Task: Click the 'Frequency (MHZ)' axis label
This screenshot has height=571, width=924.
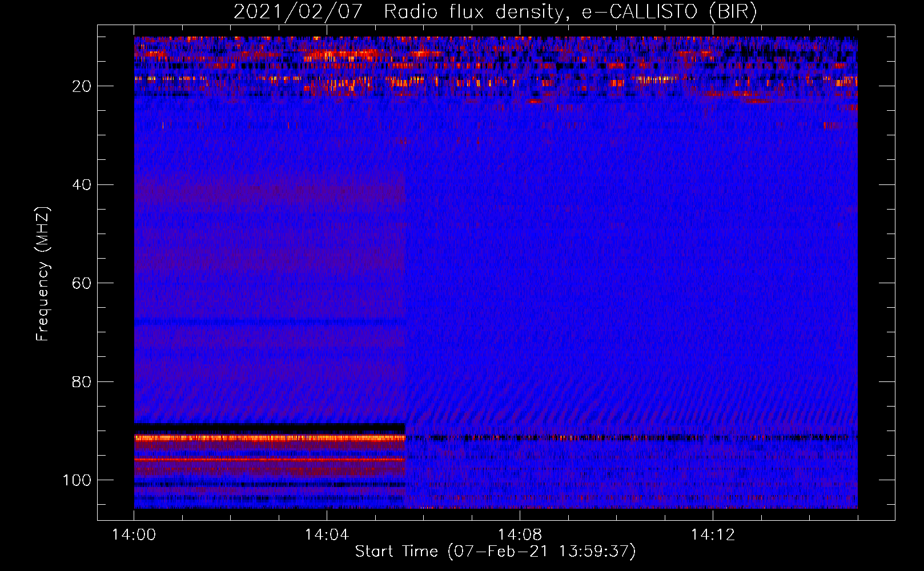Action: (x=43, y=274)
